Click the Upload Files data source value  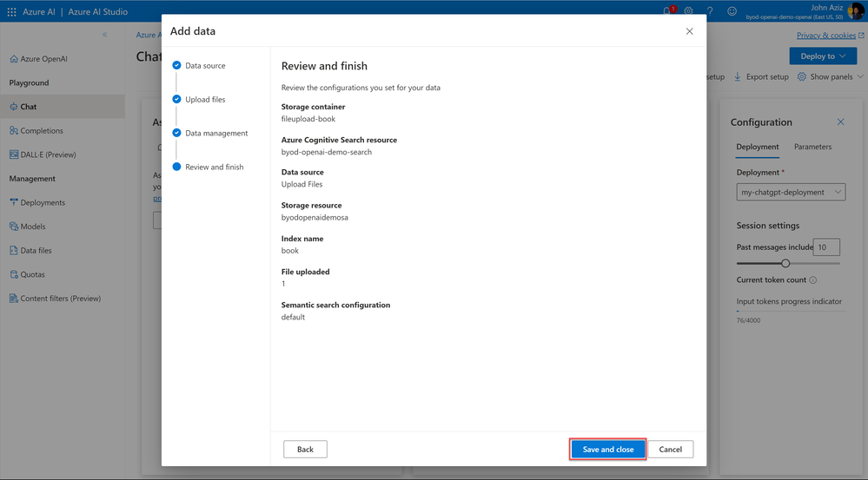coord(301,184)
